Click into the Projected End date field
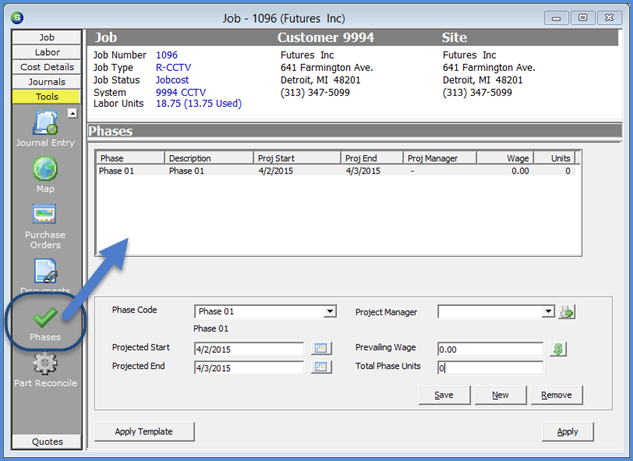 click(249, 367)
